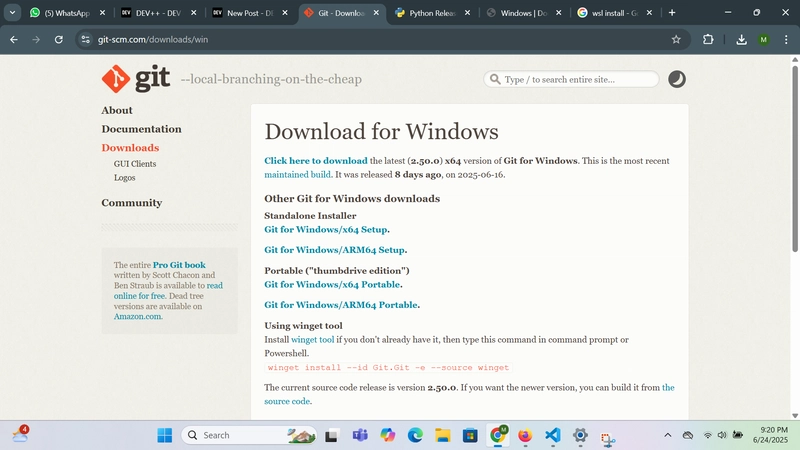800x450 pixels.
Task: Click the site search field
Action: (571, 79)
